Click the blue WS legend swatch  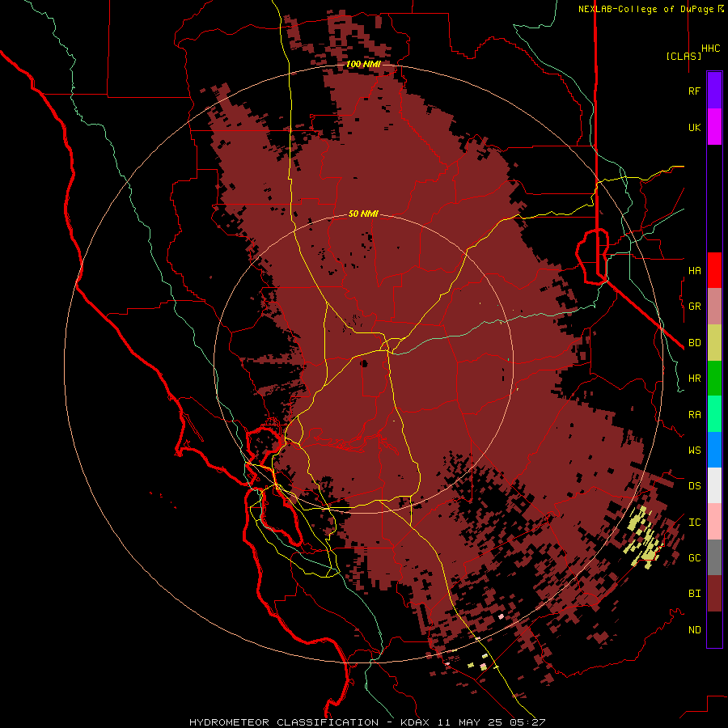[714, 450]
